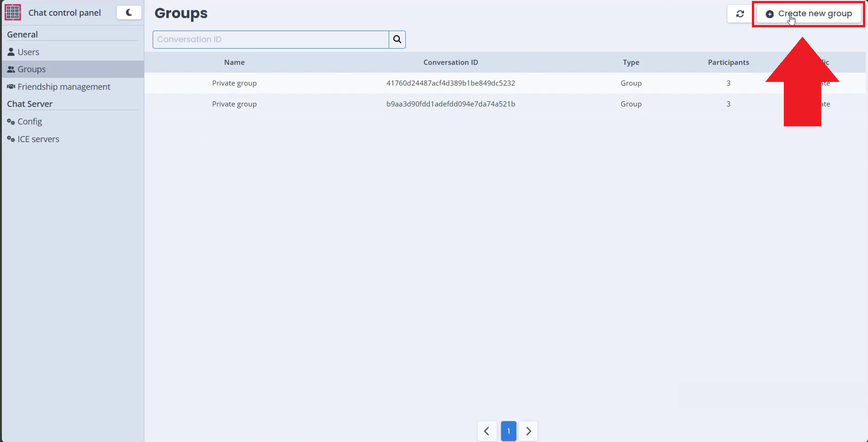Open the Users section in sidebar
This screenshot has height=442, width=868.
[28, 52]
